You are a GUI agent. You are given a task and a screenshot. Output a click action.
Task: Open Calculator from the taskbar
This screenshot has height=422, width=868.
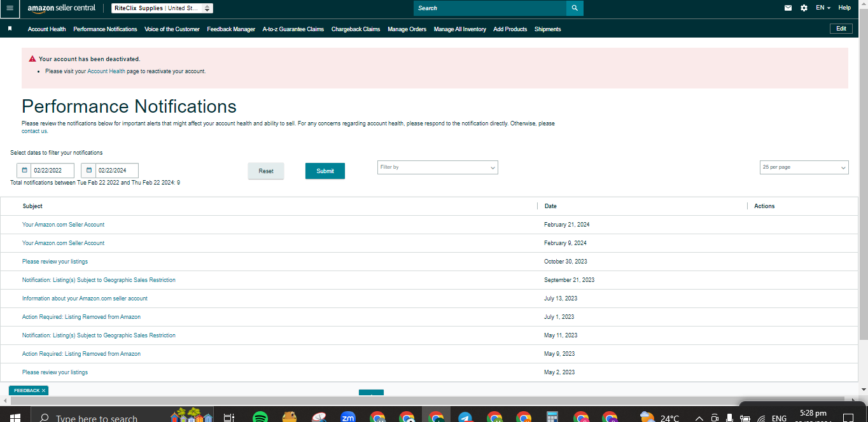tap(552, 418)
